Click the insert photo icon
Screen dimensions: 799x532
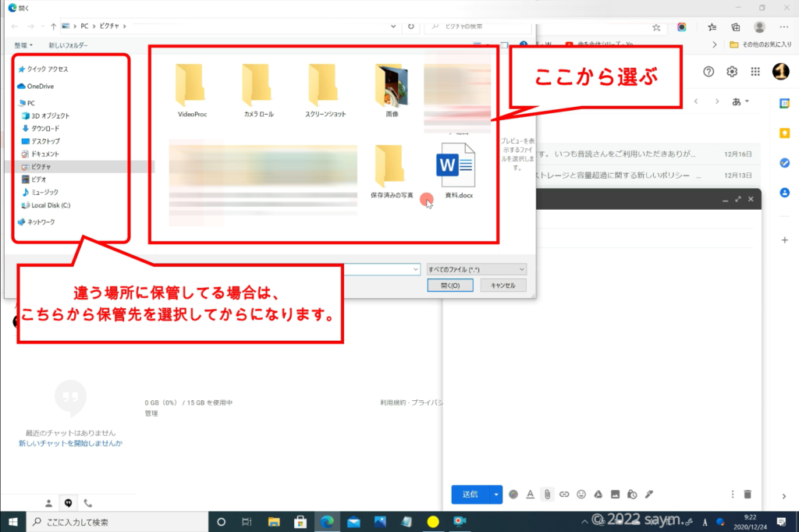[615, 494]
